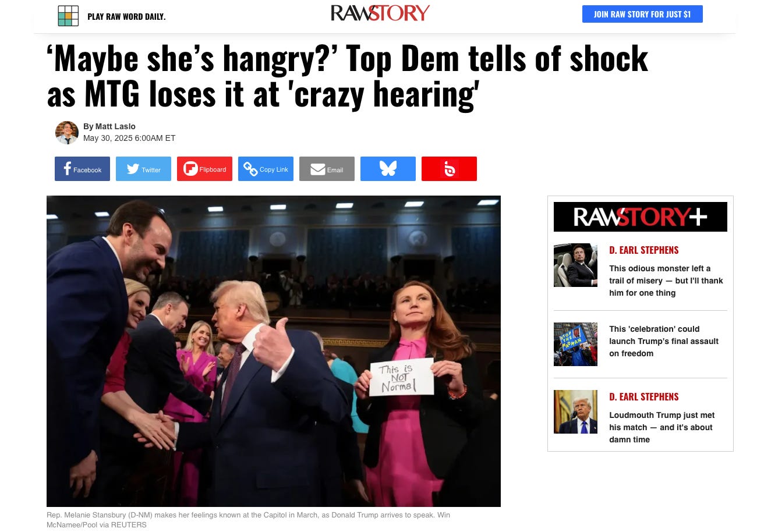Open 'Loudmouth Trump just met his match' story
Image resolution: width=757 pixels, height=532 pixels.
coord(662,427)
